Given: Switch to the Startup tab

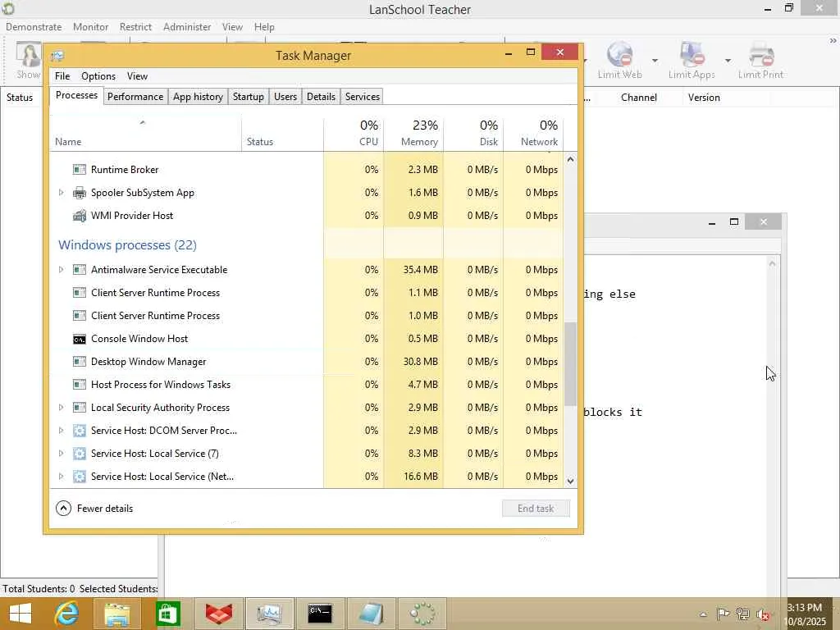Looking at the screenshot, I should coord(248,97).
